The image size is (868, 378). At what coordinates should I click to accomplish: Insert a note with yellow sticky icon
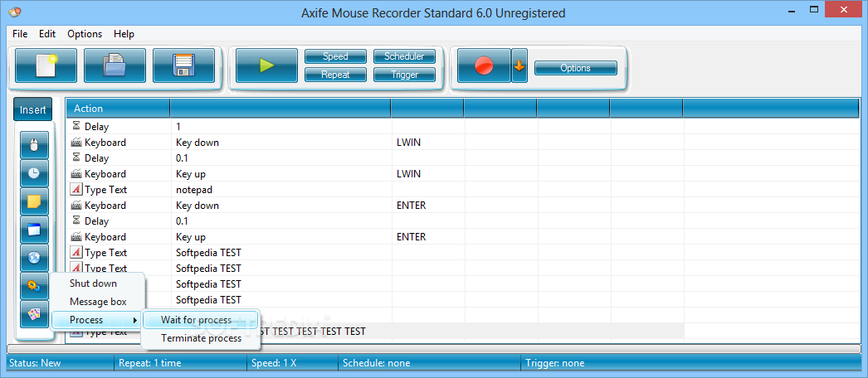34,201
